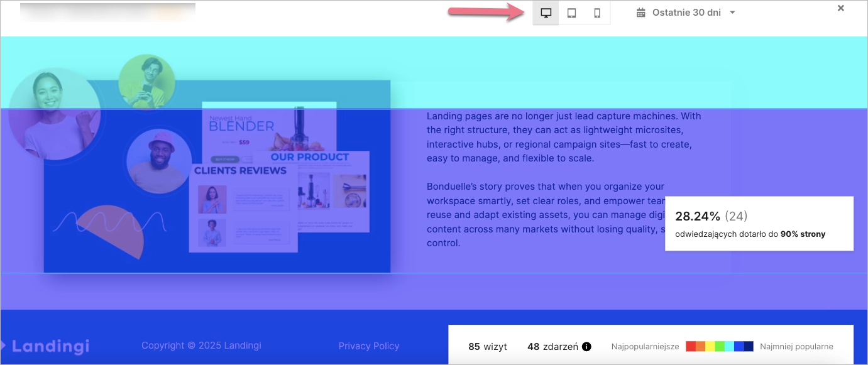Switch to desktop view icon
The width and height of the screenshot is (868, 365).
click(546, 13)
